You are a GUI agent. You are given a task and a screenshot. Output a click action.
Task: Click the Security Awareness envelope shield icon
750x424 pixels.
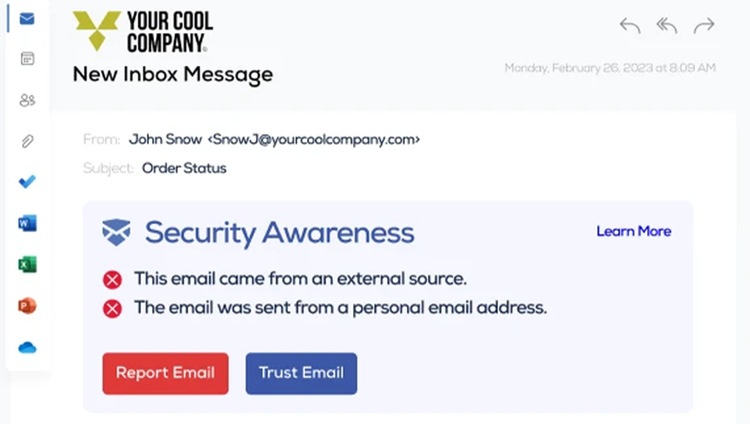(116, 232)
